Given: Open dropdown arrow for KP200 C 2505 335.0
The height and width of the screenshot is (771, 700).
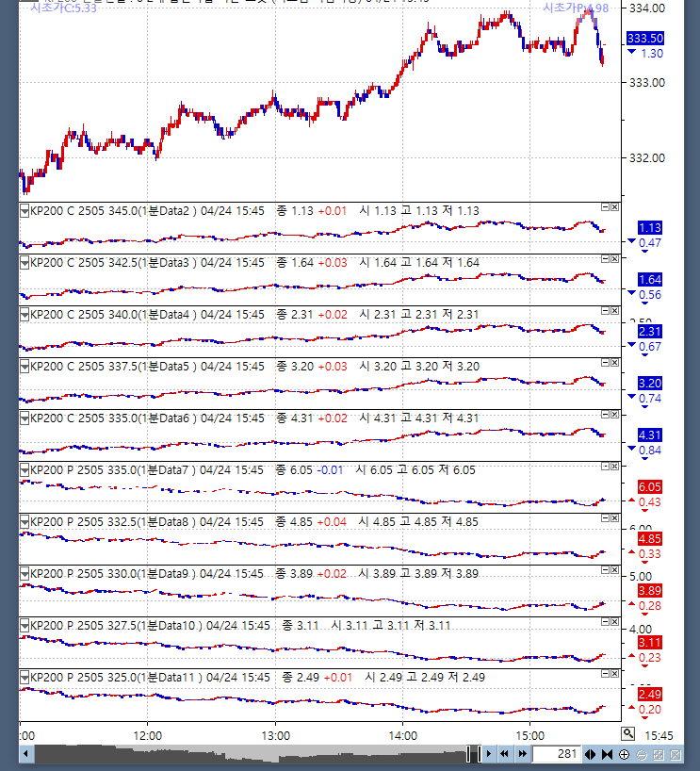Looking at the screenshot, I should pyautogui.click(x=24, y=418).
